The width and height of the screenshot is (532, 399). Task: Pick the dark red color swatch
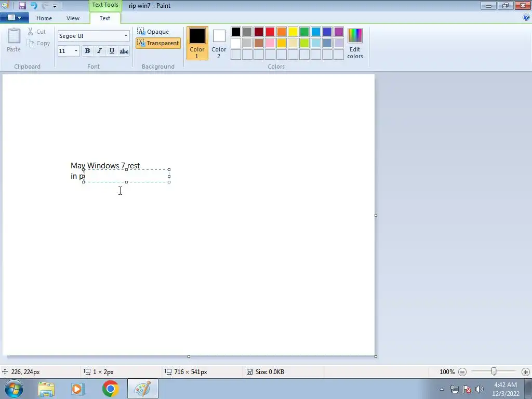[259, 32]
